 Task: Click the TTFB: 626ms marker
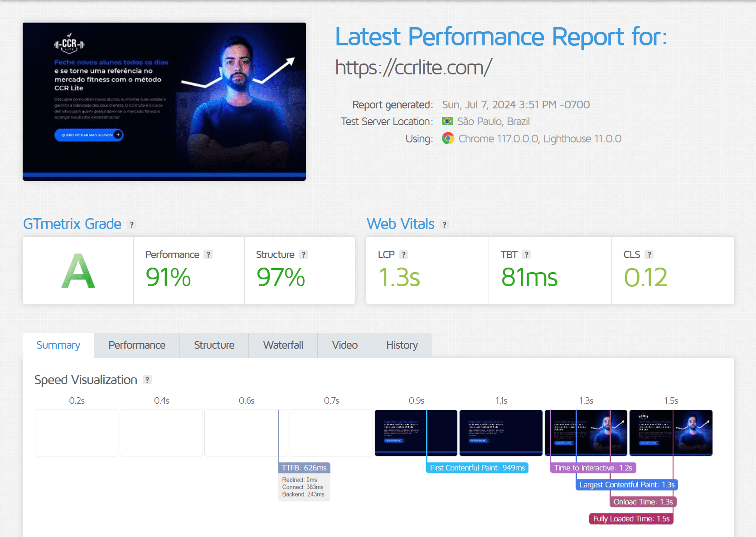click(x=304, y=468)
